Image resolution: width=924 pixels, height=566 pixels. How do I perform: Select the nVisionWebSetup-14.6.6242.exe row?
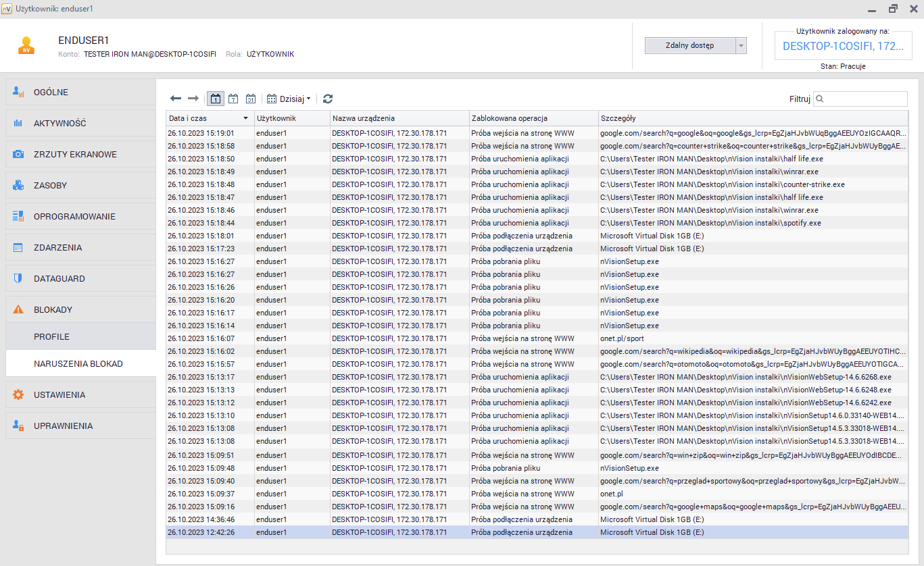(537, 403)
